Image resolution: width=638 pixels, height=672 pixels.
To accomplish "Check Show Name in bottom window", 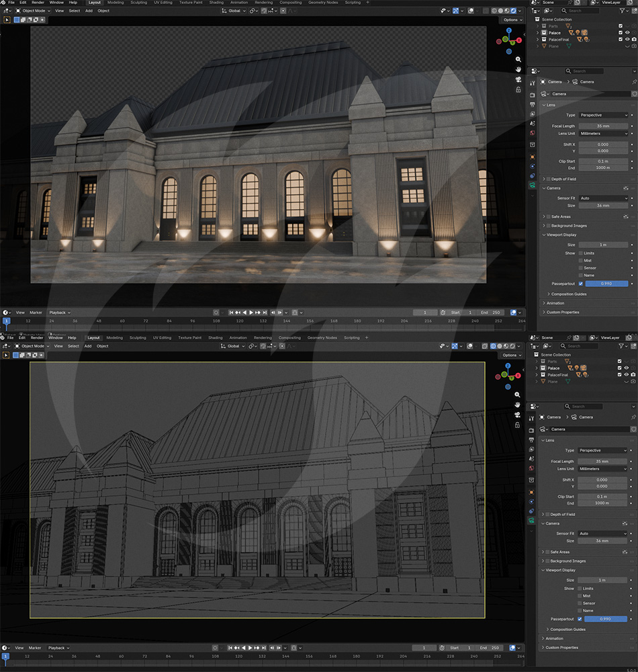I will coord(580,610).
